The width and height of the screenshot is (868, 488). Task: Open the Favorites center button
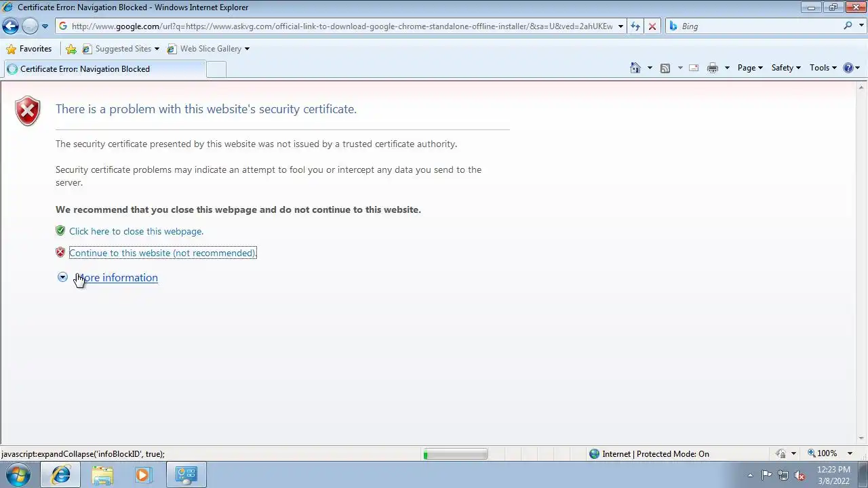tap(28, 49)
